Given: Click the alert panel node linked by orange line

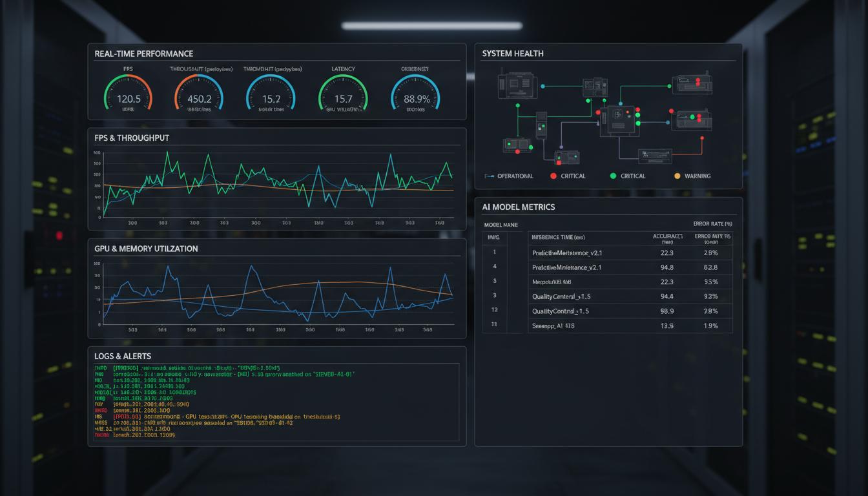Looking at the screenshot, I should coord(654,156).
